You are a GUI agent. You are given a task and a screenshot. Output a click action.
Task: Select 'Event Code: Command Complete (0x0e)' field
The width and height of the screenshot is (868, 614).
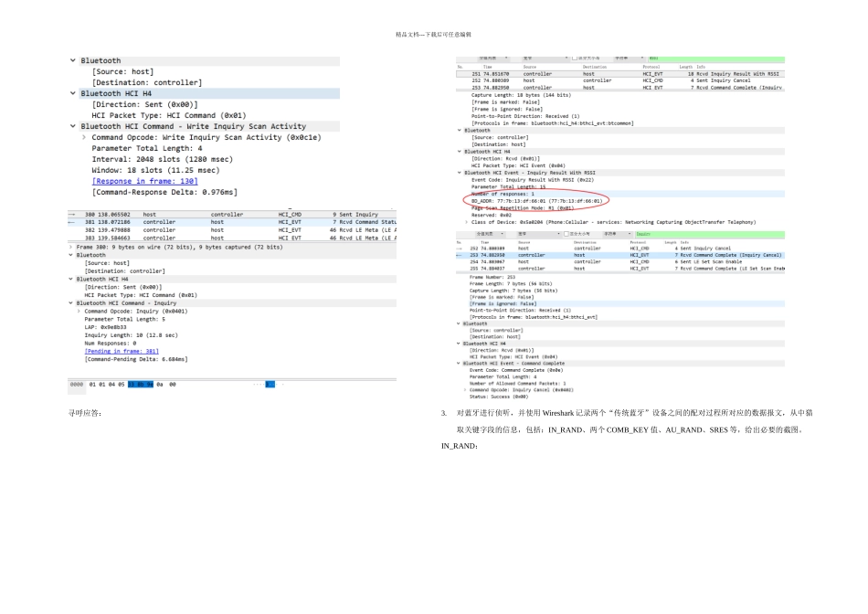pos(516,370)
